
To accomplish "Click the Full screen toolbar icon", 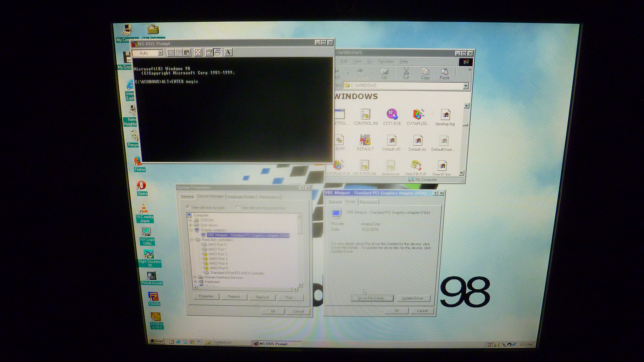I will pos(198,53).
